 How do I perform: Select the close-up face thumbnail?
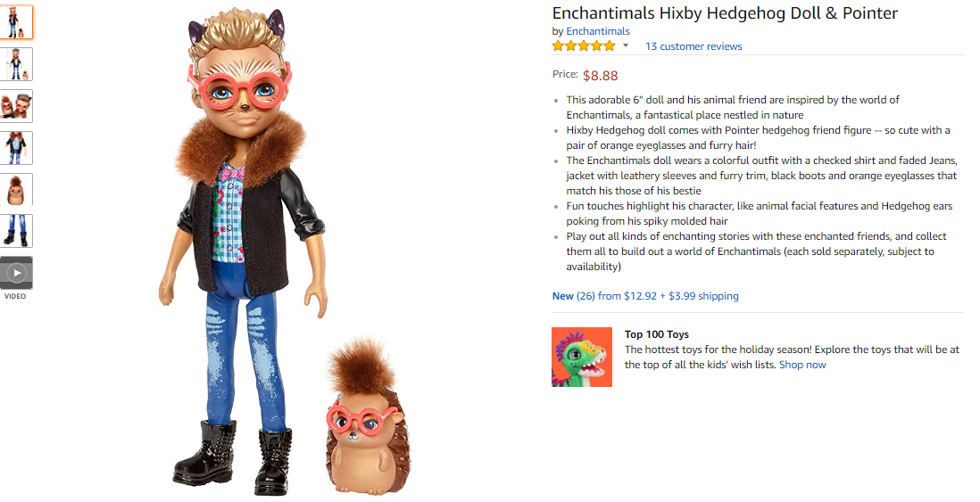coord(16,106)
